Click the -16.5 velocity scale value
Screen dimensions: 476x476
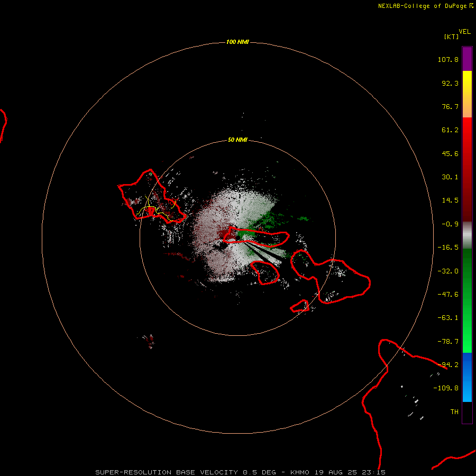(448, 248)
